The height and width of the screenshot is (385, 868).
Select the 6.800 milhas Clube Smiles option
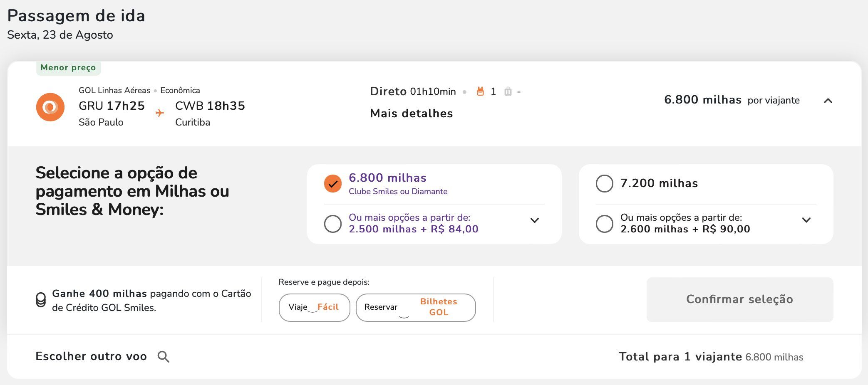click(333, 183)
